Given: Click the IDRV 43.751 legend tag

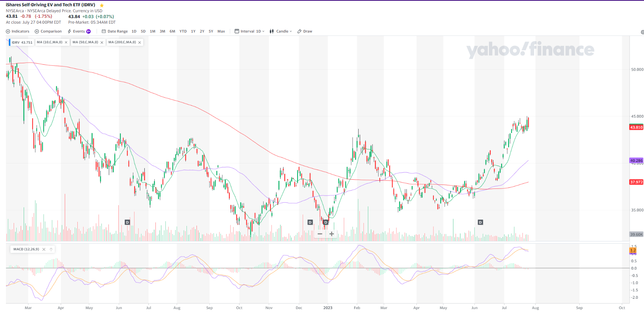Looking at the screenshot, I should click(x=21, y=43).
